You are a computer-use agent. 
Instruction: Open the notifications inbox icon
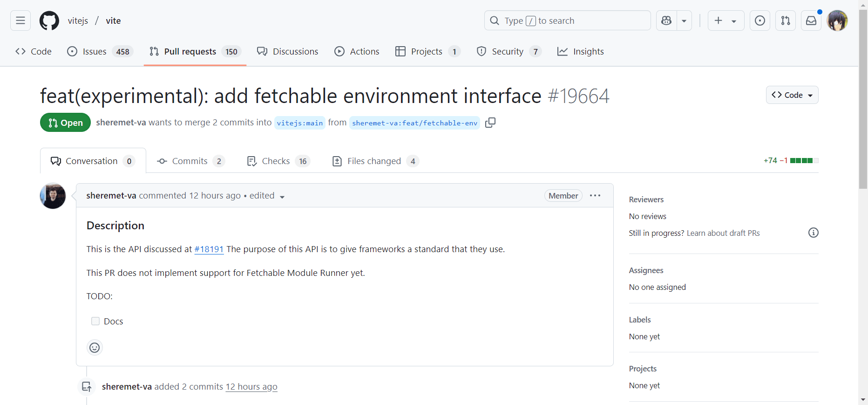point(811,21)
